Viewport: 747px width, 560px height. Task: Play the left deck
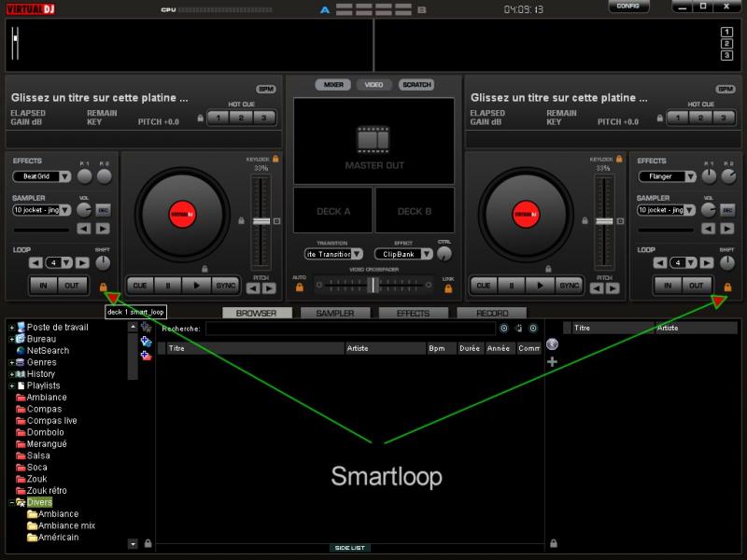point(196,286)
